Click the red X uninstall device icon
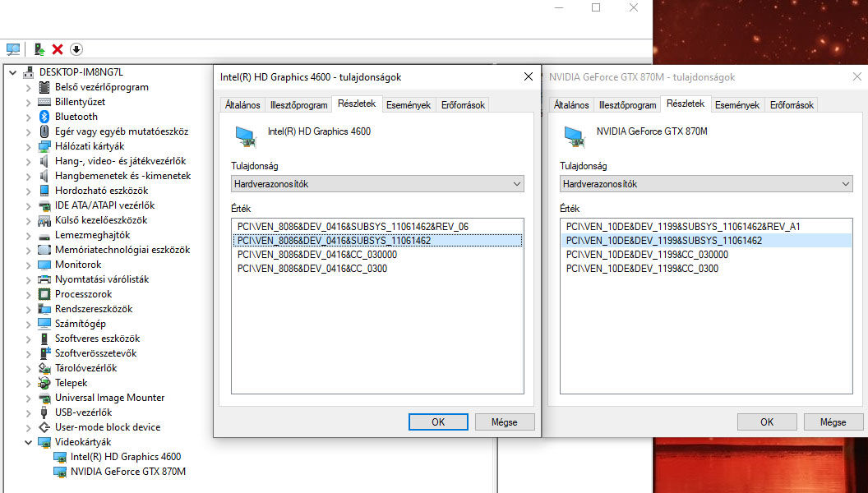The width and height of the screenshot is (868, 493). coord(58,49)
